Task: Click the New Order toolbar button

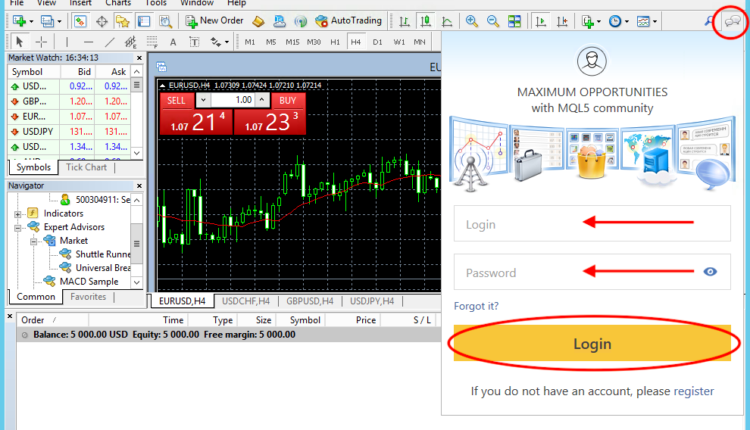Action: pyautogui.click(x=214, y=20)
